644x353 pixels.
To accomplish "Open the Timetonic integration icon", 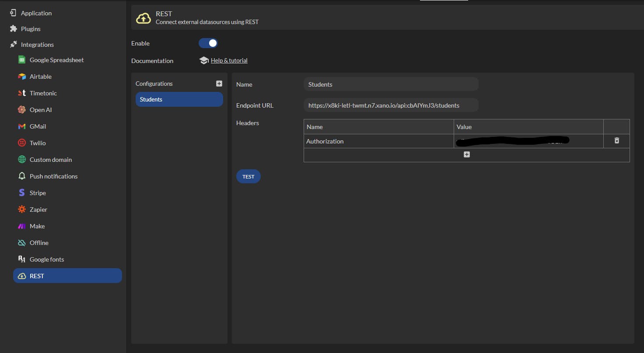I will coord(22,93).
